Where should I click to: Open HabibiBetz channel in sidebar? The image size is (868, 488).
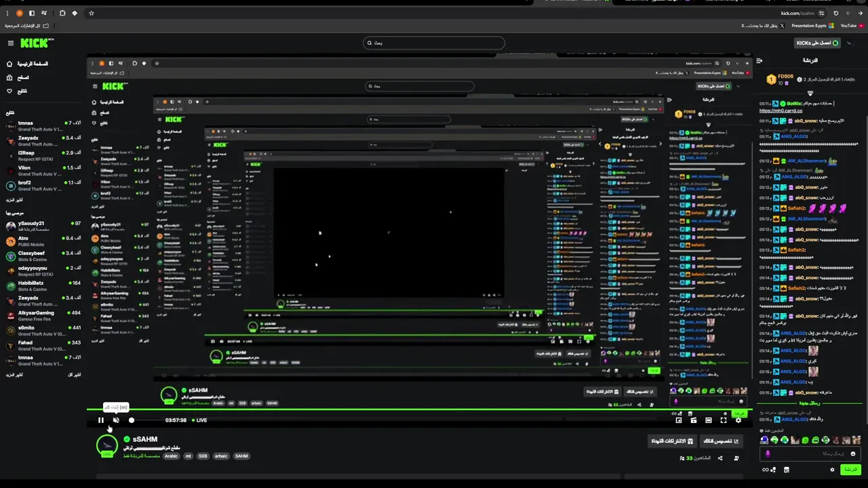[43, 286]
